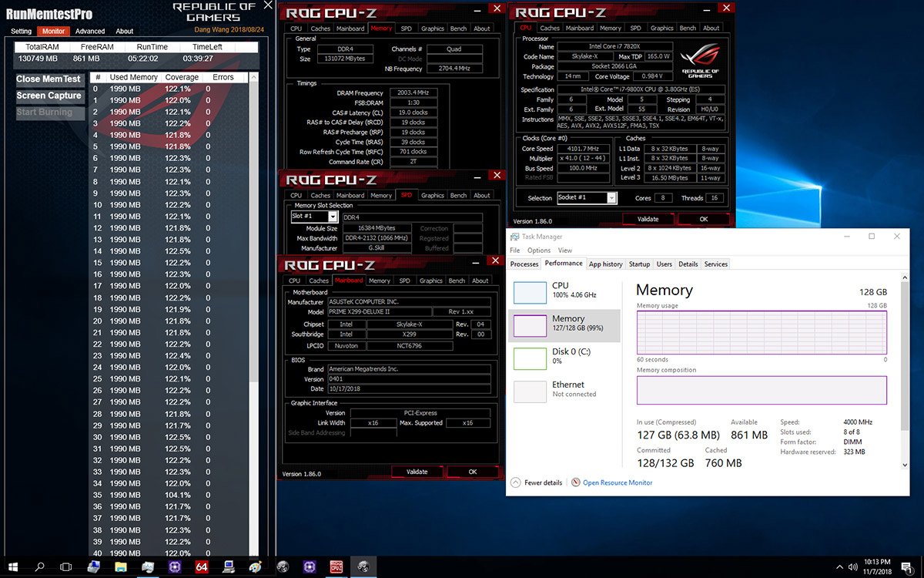Switch to the Advanced tab in RunMemtestPro
924x578 pixels.
pos(90,32)
